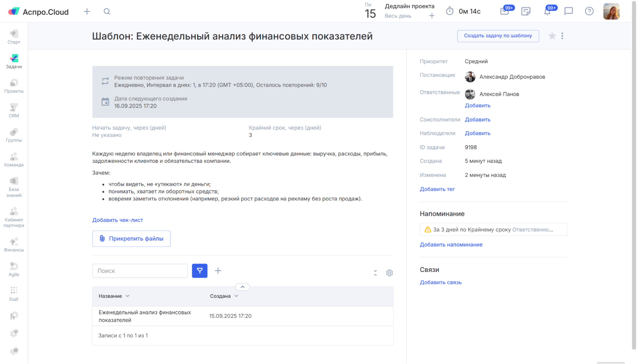Image resolution: width=637 pixels, height=364 pixels.
Task: Open Финансы in the sidebar
Action: pos(14,245)
